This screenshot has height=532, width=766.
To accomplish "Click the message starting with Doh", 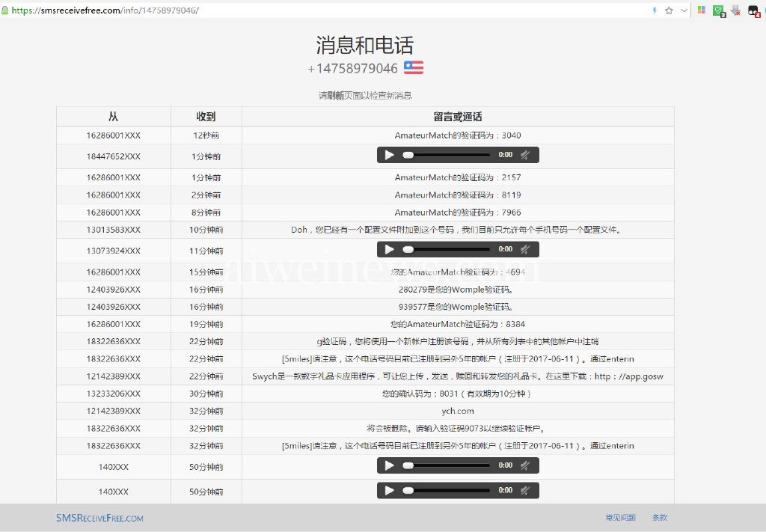I will point(458,230).
